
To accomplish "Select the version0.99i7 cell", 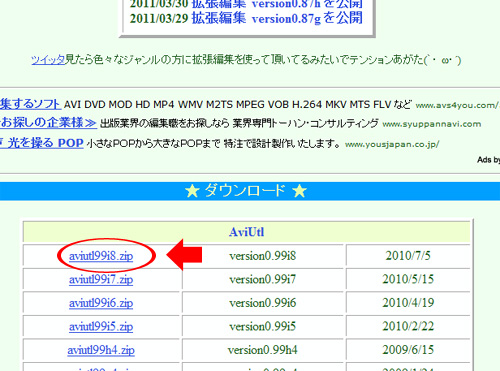I will tap(263, 279).
